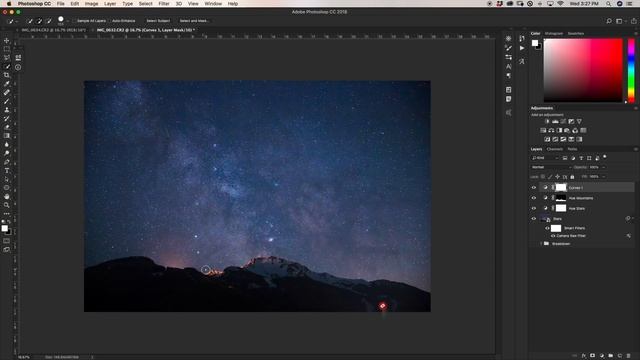Open the blend mode Normal dropdown
This screenshot has width=640, height=360.
click(551, 167)
